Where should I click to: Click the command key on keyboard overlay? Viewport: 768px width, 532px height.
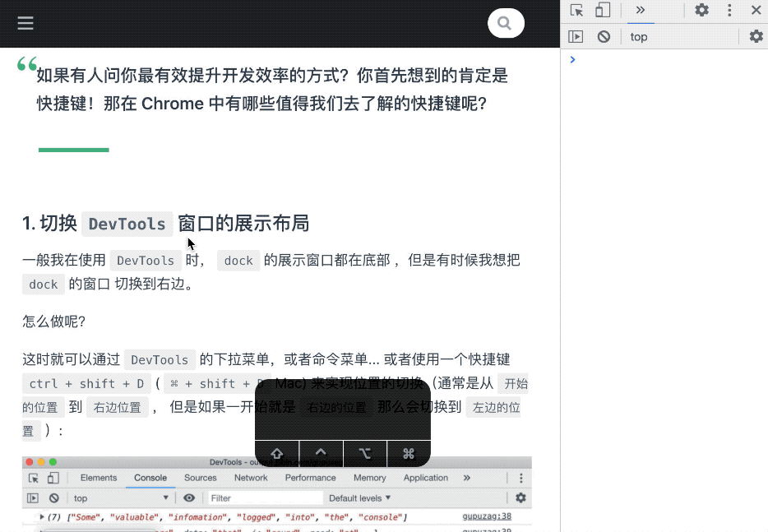(x=408, y=453)
